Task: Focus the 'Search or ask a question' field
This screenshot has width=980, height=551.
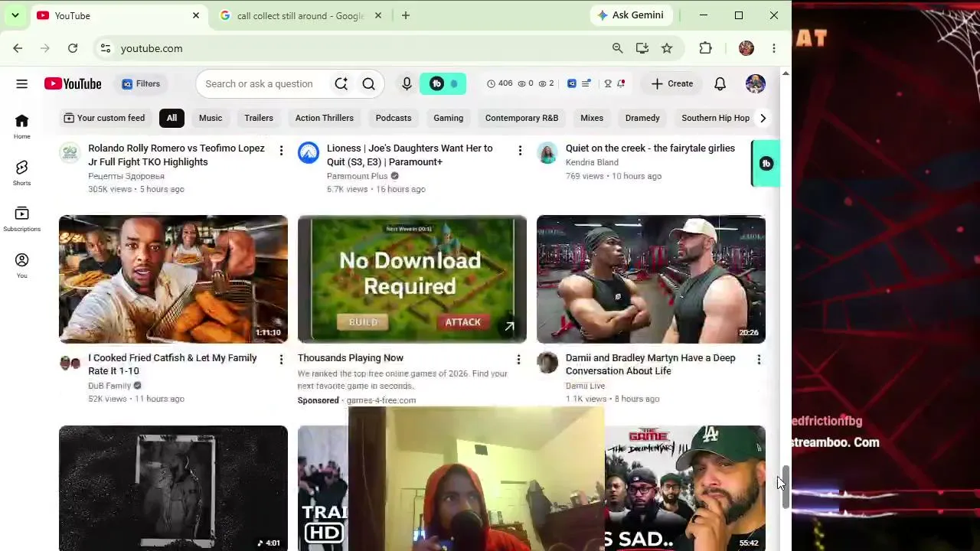Action: 259,84
